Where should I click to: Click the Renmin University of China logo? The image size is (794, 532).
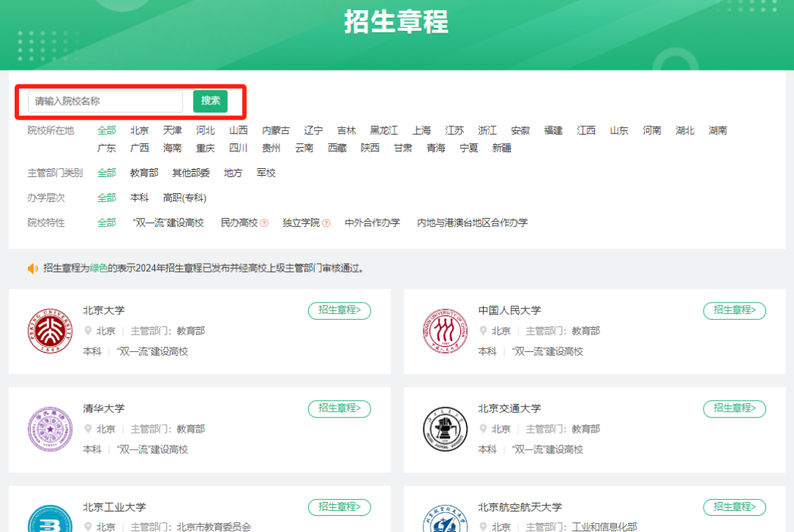[445, 331]
